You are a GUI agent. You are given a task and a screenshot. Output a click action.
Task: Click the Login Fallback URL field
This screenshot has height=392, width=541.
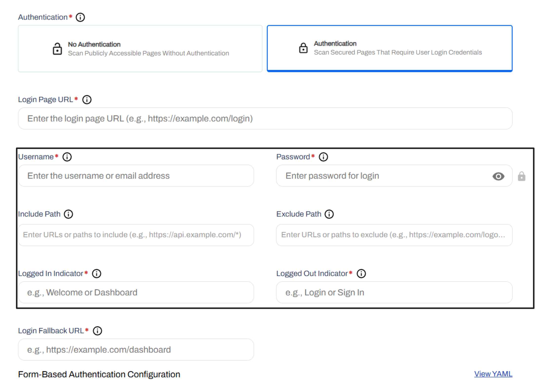(136, 350)
